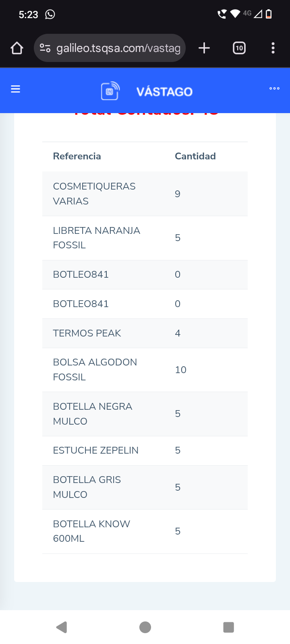Screen dimensions: 290x644
Task: View site info icon in address bar
Action: [45, 48]
